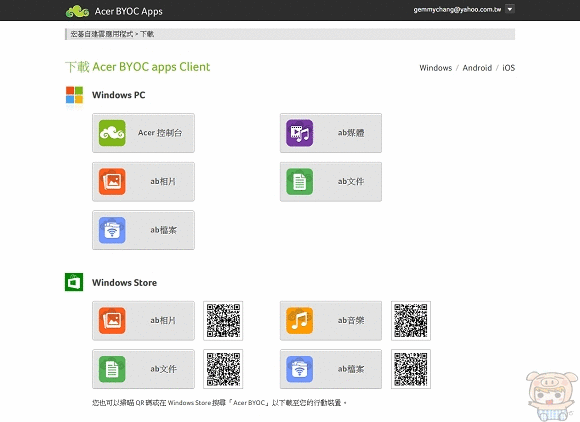Open ab相片 in Windows Store
This screenshot has width=580, height=422.
(x=144, y=321)
